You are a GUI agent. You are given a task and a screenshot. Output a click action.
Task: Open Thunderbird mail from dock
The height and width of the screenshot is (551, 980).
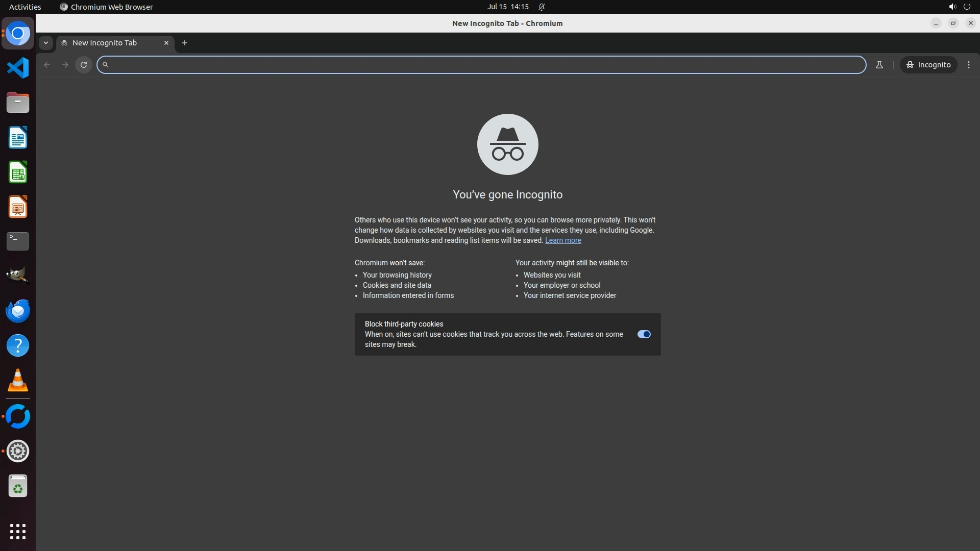pyautogui.click(x=18, y=311)
